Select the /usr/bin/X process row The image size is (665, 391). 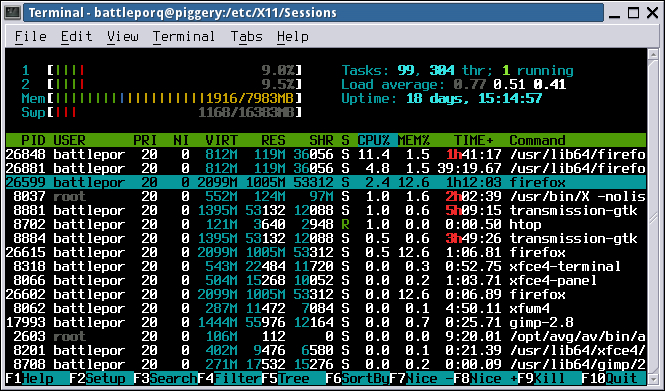click(326, 196)
